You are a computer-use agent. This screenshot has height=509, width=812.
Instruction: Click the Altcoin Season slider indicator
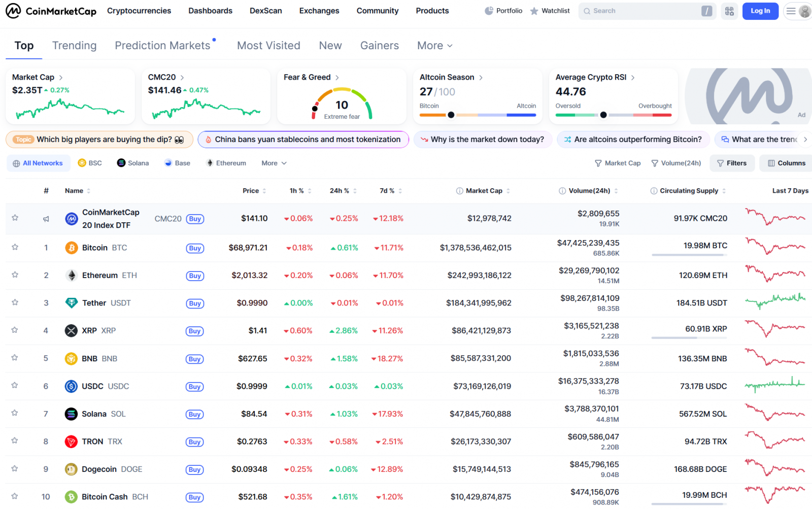pyautogui.click(x=451, y=115)
